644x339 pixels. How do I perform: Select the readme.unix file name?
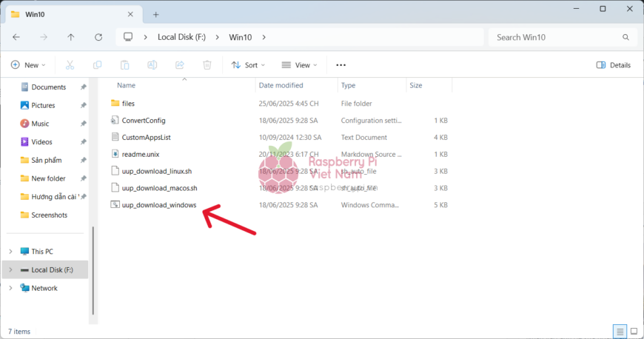click(141, 154)
